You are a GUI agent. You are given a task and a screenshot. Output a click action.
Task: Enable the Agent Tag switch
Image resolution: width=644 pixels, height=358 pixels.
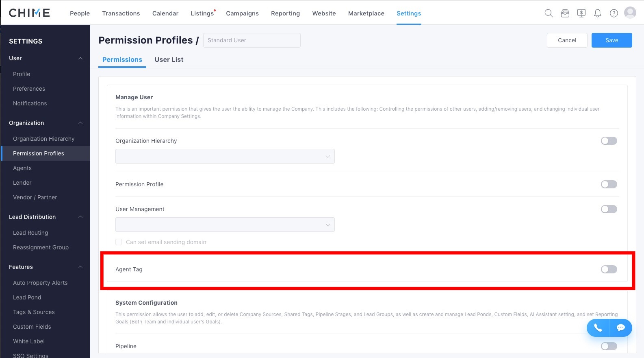(x=609, y=269)
